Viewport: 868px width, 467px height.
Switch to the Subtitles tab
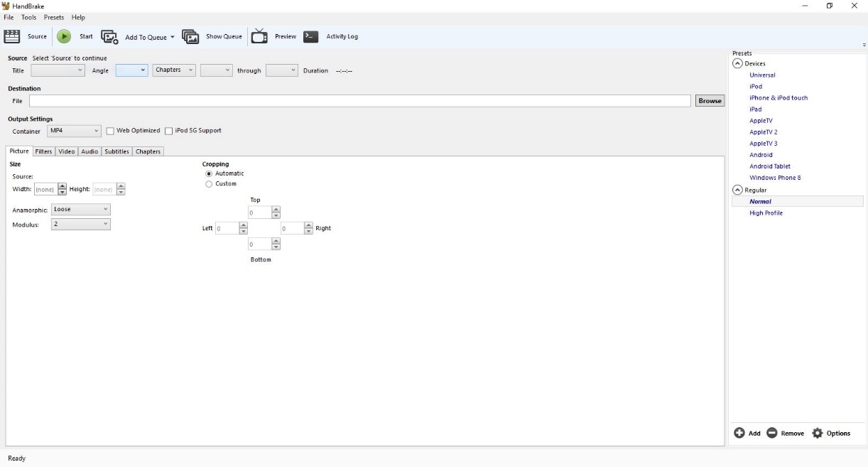(116, 151)
